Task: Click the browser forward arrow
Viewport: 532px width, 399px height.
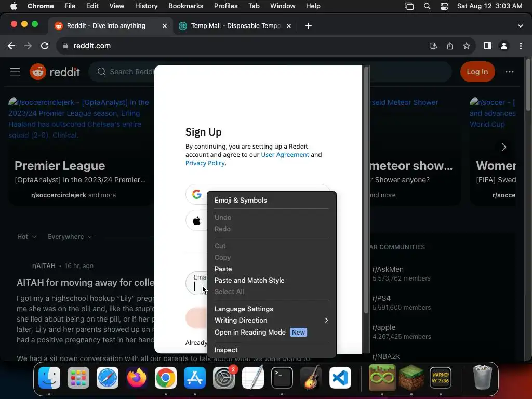Action: click(28, 46)
